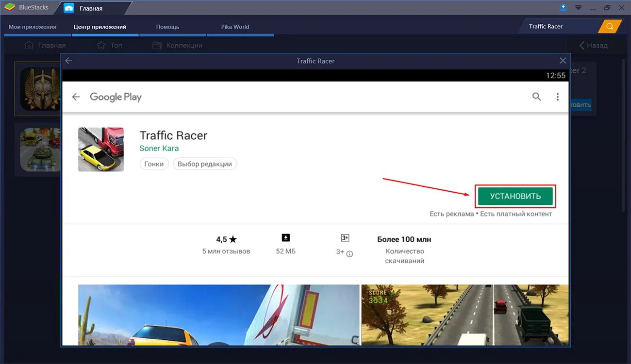Click the Google Play search magnifier
The image size is (631, 364).
(x=536, y=97)
